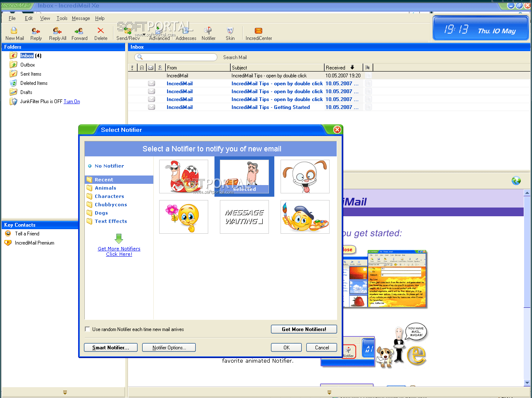
Task: Open the Skin toolbar icon
Action: tap(230, 34)
